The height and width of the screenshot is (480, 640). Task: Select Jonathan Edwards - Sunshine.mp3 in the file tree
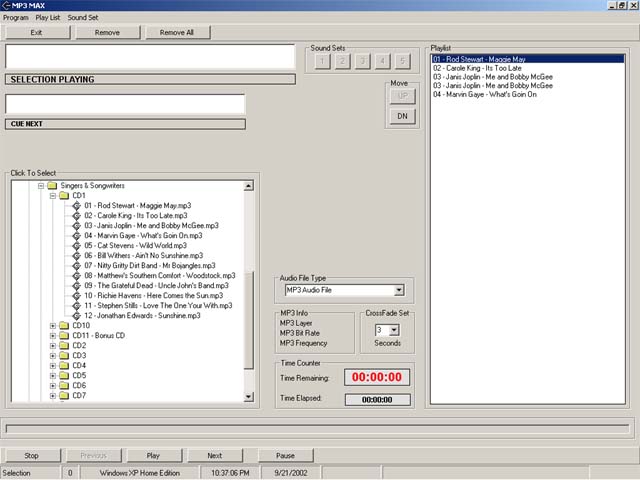(x=146, y=316)
